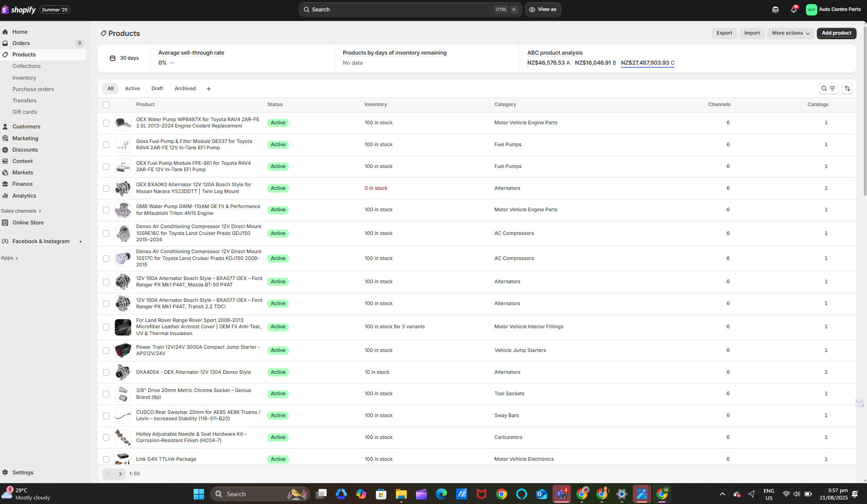
Task: Focus the Shopify top search field
Action: pos(410,10)
